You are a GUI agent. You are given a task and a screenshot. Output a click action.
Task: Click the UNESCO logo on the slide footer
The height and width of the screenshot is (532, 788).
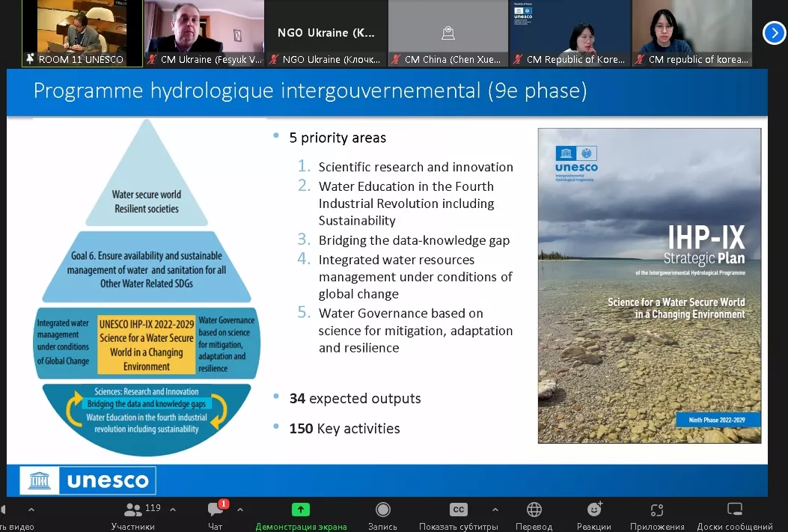88,480
